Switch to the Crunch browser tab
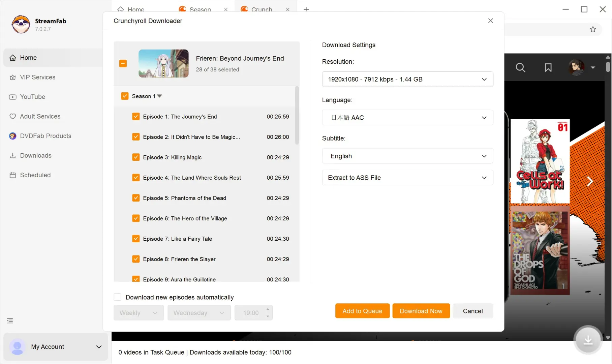 coord(262,9)
